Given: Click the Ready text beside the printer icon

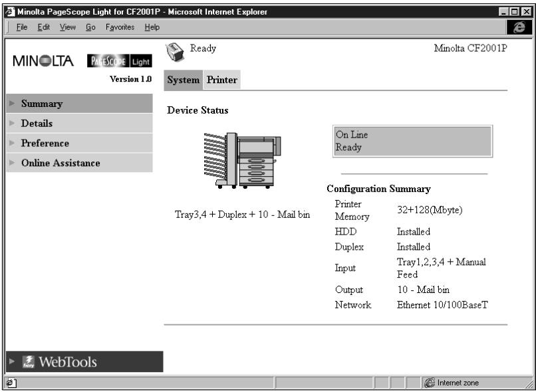Looking at the screenshot, I should tap(203, 48).
